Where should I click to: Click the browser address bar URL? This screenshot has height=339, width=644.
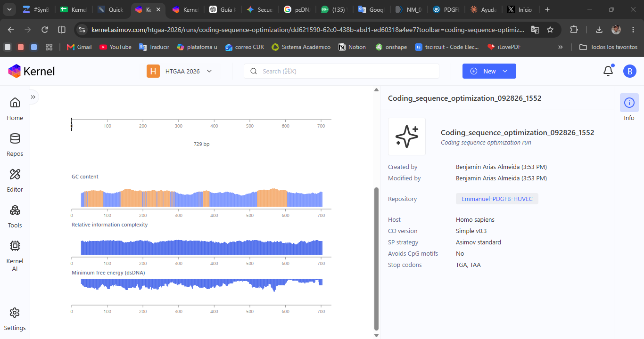[307, 30]
